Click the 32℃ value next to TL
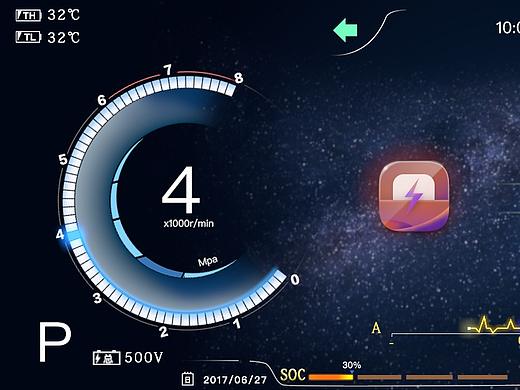Viewport: 520px width, 390px height. (x=64, y=37)
